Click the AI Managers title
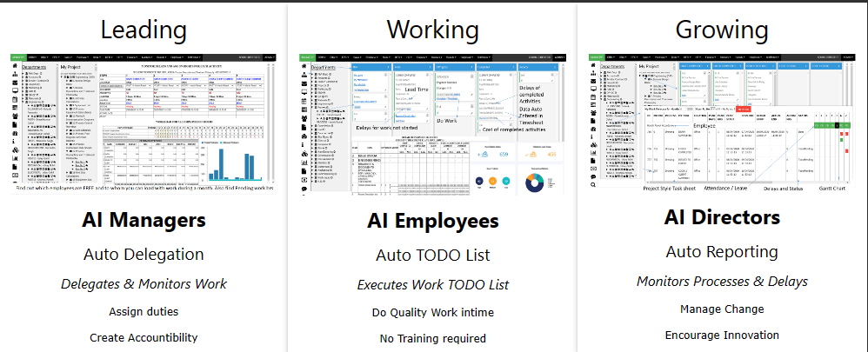The height and width of the screenshot is (352, 868). [144, 220]
